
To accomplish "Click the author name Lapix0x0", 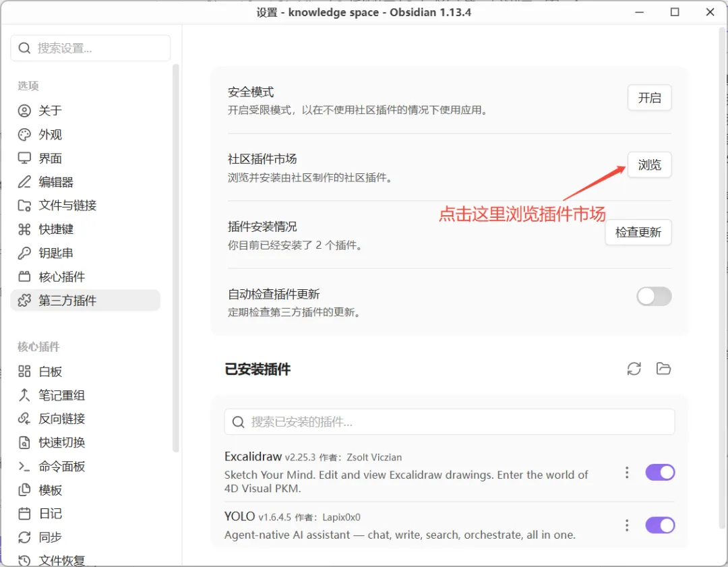I will (341, 517).
